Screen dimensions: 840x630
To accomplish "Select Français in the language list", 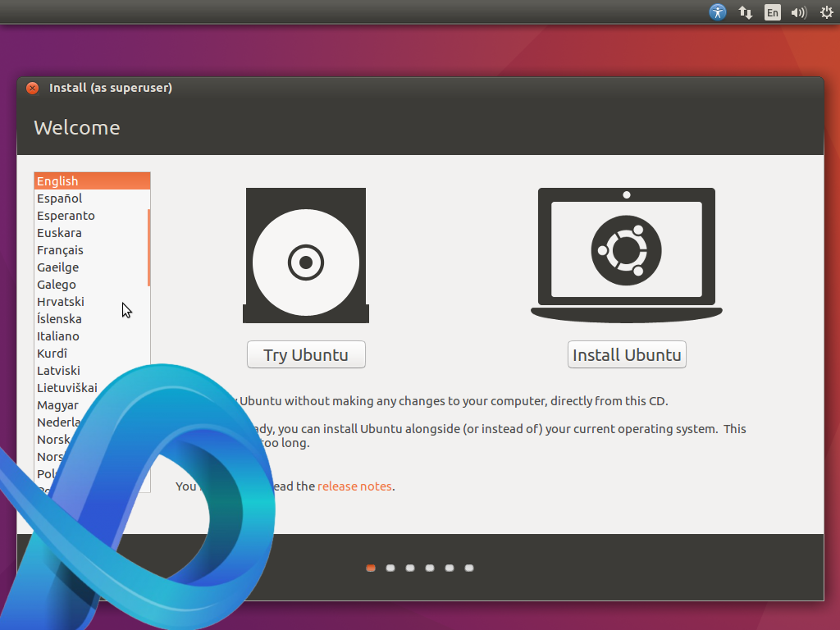I will [x=92, y=249].
